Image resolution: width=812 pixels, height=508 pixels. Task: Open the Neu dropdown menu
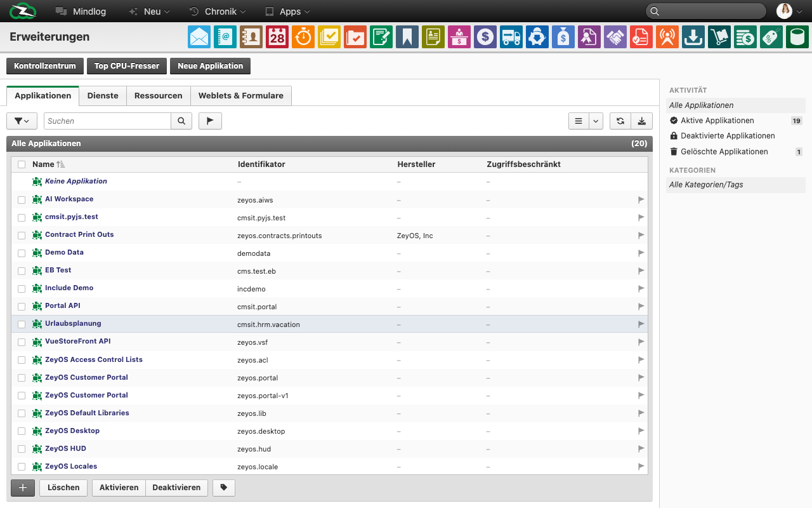[149, 11]
